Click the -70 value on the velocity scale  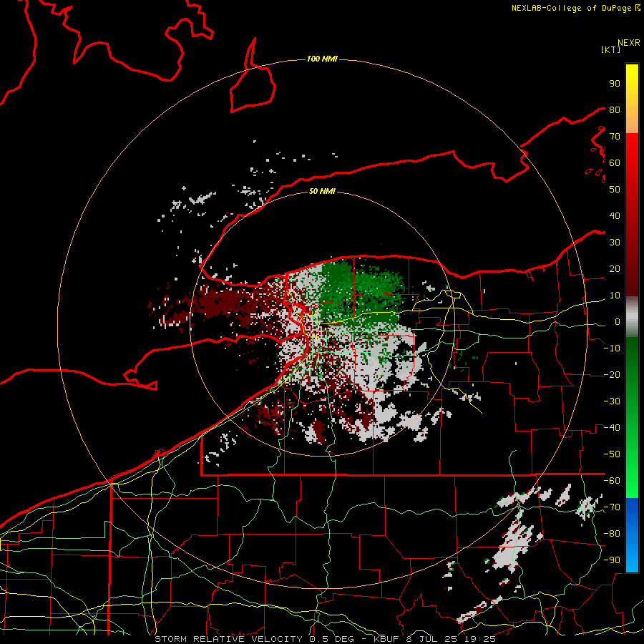point(612,507)
